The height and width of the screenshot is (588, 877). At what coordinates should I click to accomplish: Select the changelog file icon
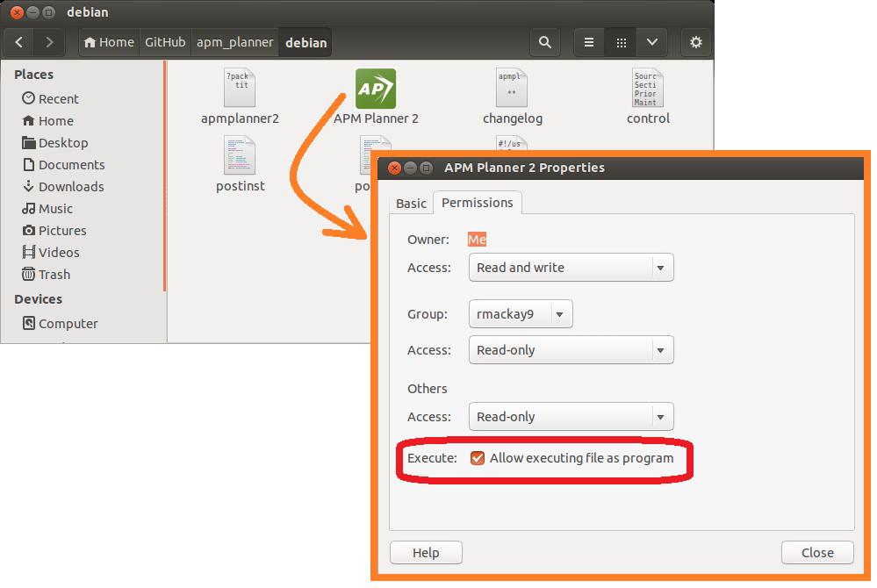coord(512,89)
